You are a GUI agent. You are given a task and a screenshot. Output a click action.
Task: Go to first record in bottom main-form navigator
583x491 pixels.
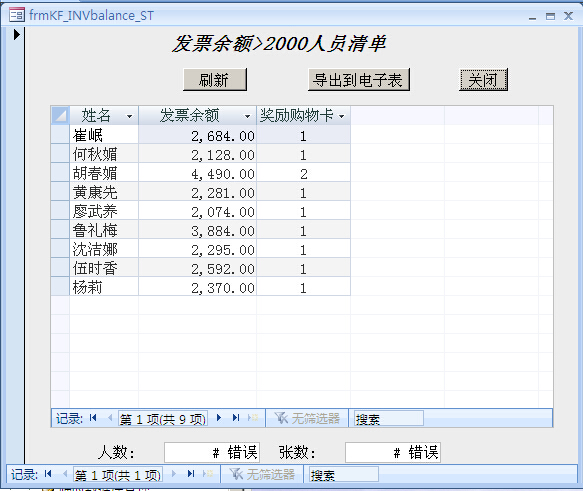click(48, 474)
